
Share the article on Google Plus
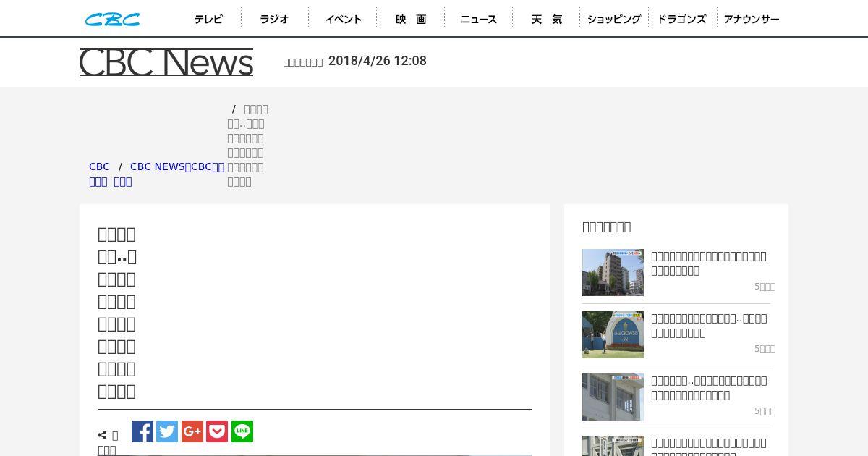(192, 431)
